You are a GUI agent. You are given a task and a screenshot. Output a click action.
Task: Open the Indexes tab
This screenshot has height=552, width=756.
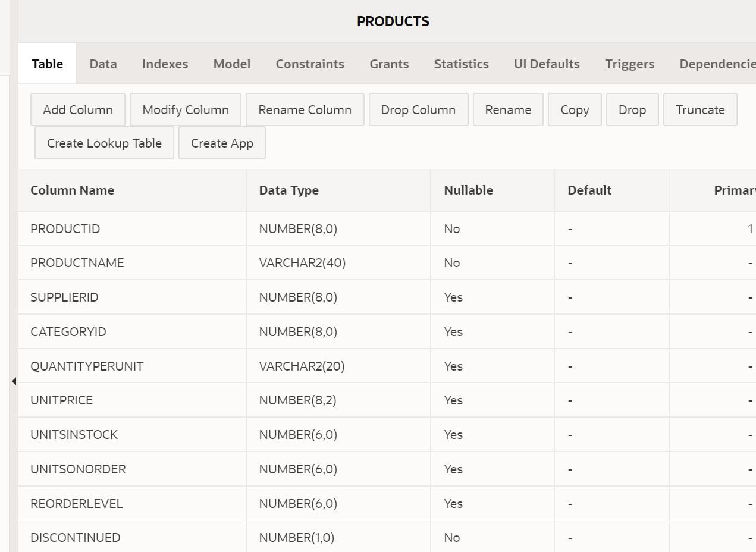tap(165, 64)
